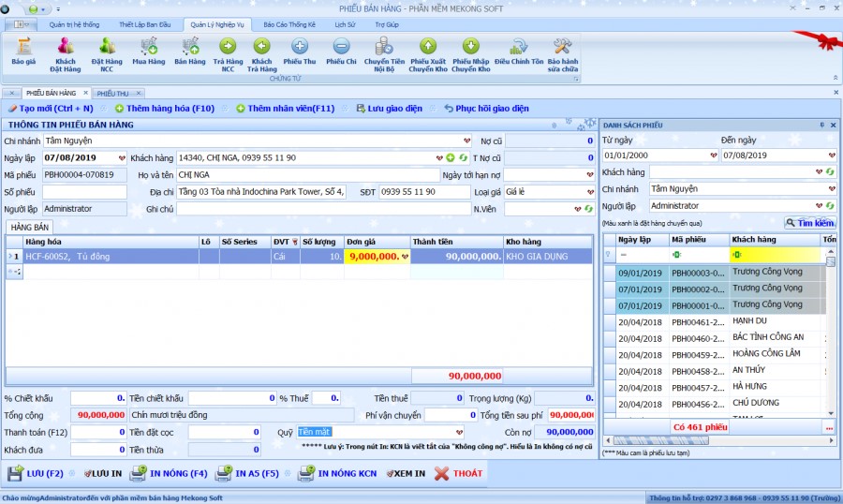Open Điều Chỉnh Tồn ribbon icon

519,52
